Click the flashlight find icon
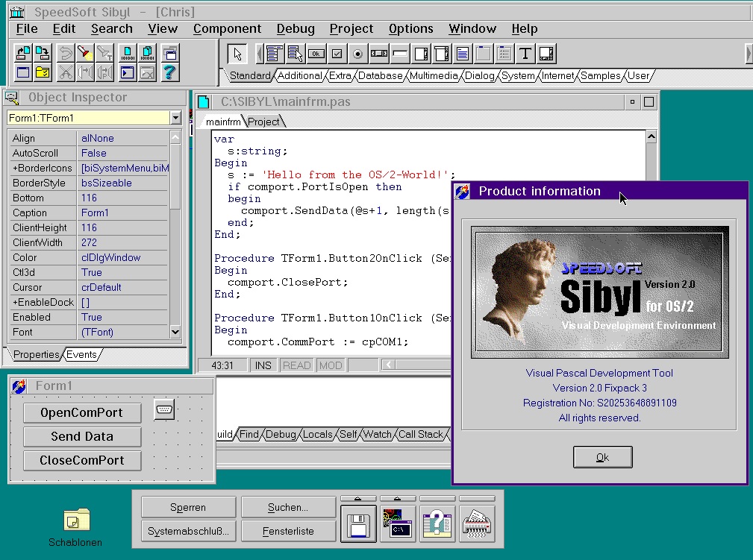Screen dimensions: 753x560 point(85,53)
